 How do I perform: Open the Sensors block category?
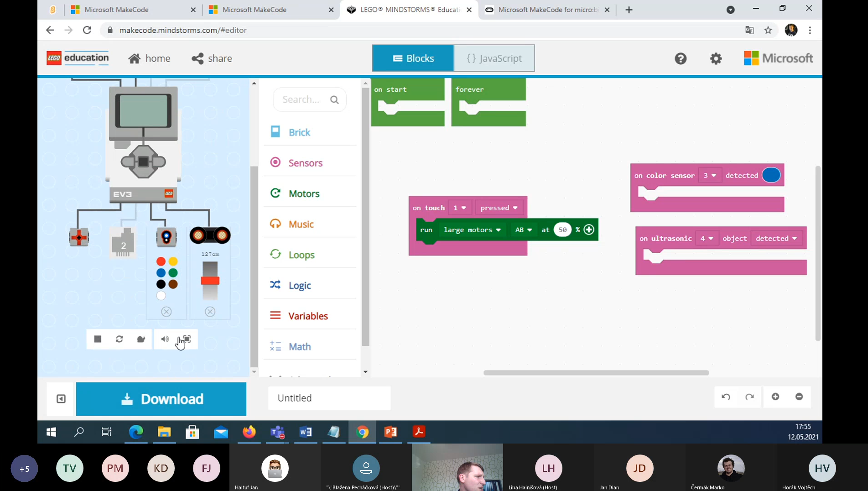310,163
